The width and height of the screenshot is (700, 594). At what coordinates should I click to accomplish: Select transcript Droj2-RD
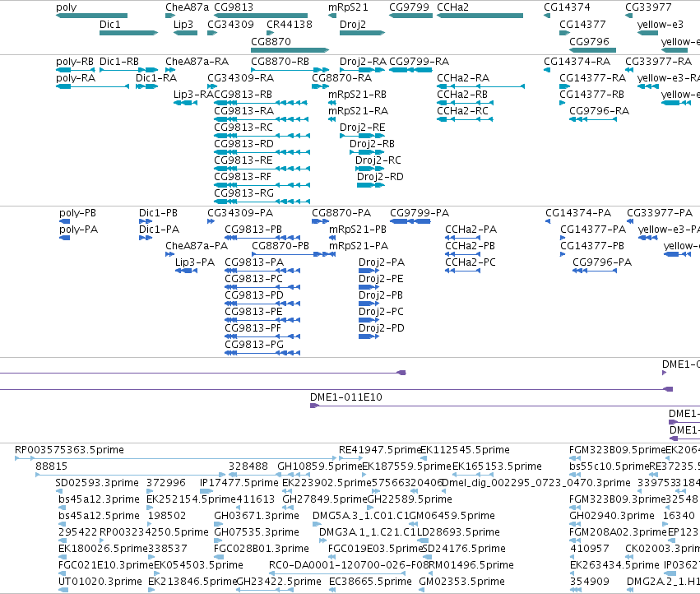pyautogui.click(x=370, y=185)
